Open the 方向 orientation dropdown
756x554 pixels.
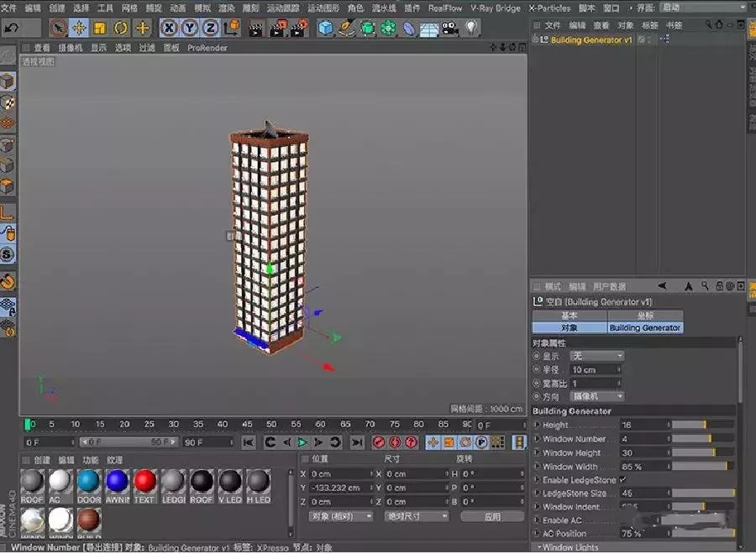(x=597, y=396)
